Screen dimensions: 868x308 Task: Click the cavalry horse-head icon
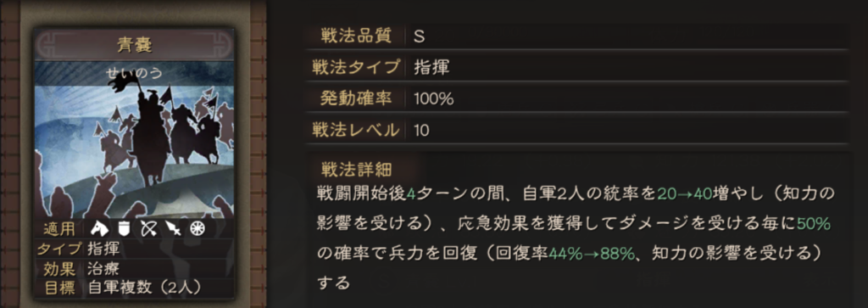pos(100,228)
